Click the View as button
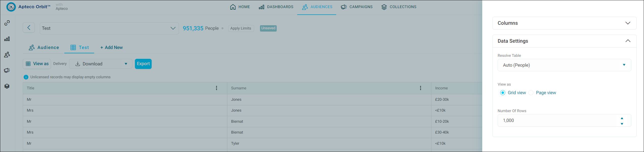Viewport: 644px width, 152px height. [37, 64]
